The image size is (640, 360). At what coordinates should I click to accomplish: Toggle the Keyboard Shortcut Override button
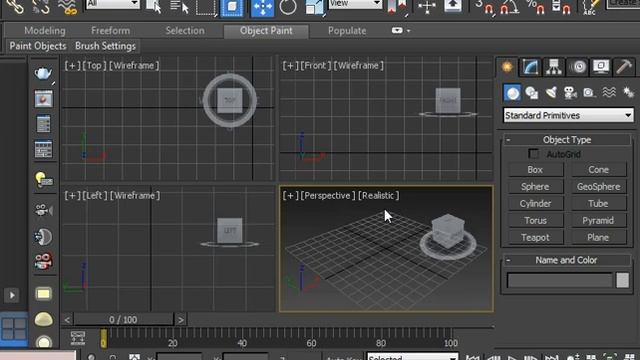[x=453, y=6]
